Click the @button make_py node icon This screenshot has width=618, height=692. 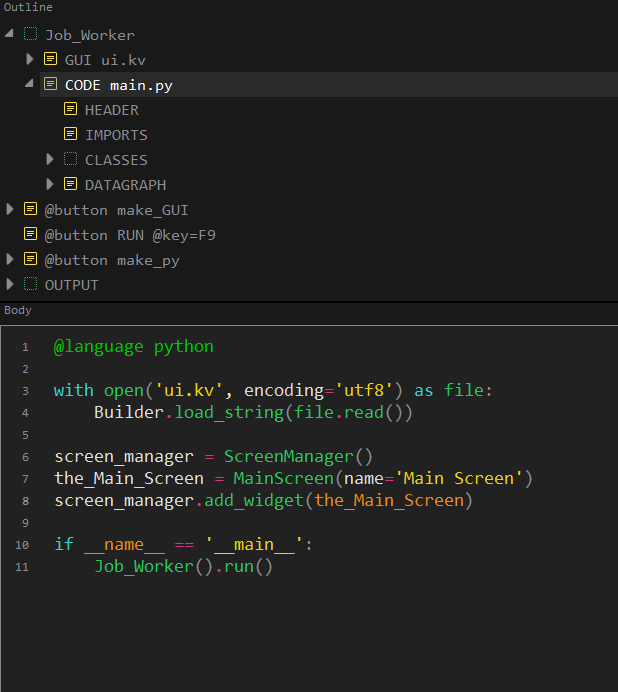pos(30,259)
